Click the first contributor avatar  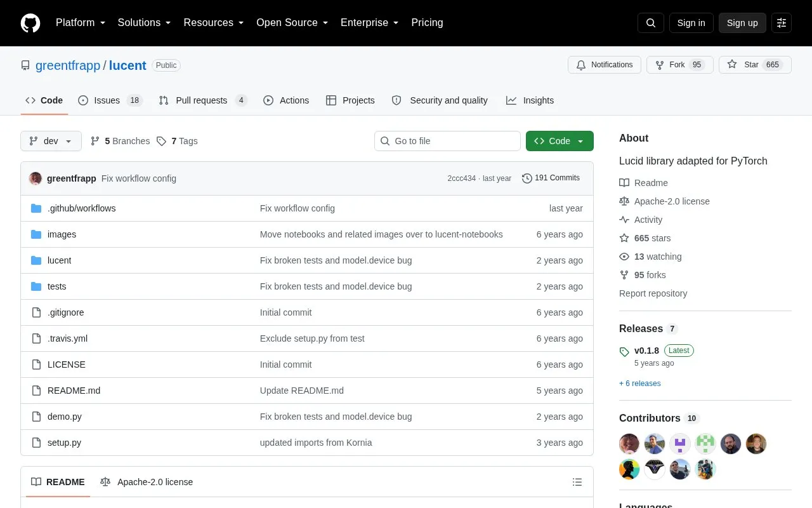[629, 444]
